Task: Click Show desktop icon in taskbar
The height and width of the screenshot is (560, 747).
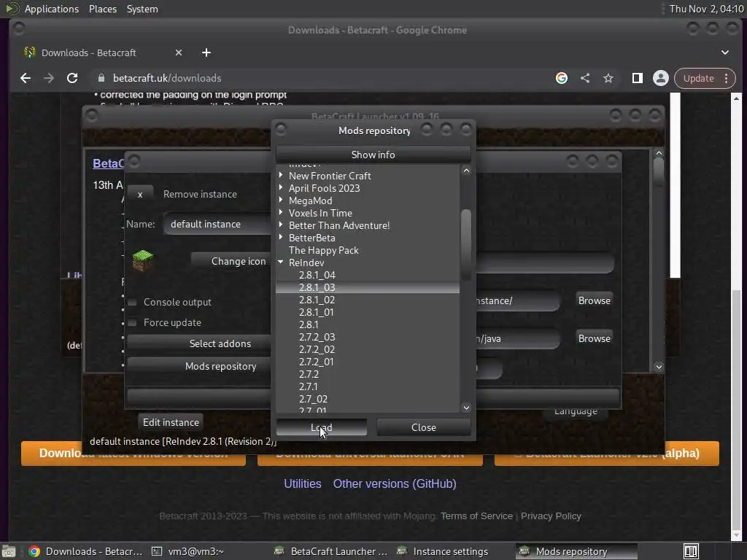Action: [x=9, y=551]
